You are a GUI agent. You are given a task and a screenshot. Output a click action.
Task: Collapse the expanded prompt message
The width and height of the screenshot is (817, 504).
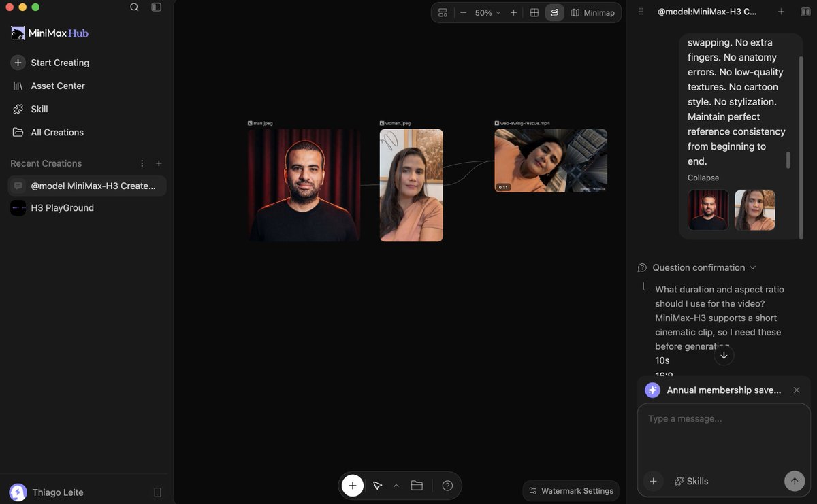pyautogui.click(x=703, y=178)
